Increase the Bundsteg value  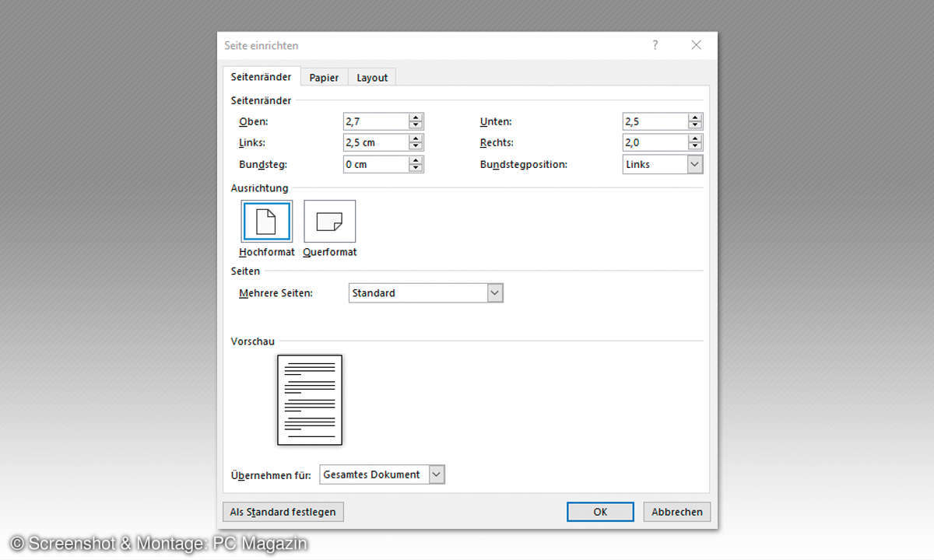[x=416, y=160]
